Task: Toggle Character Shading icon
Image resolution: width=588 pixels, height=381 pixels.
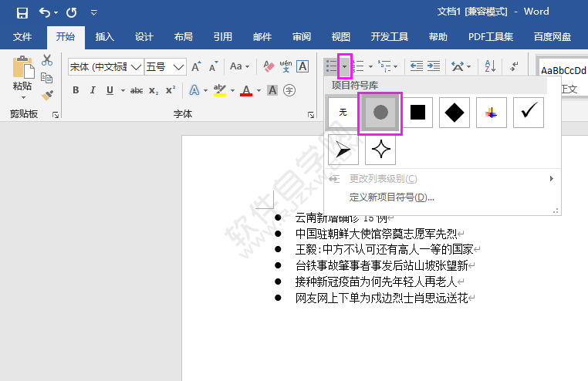Action: point(272,90)
